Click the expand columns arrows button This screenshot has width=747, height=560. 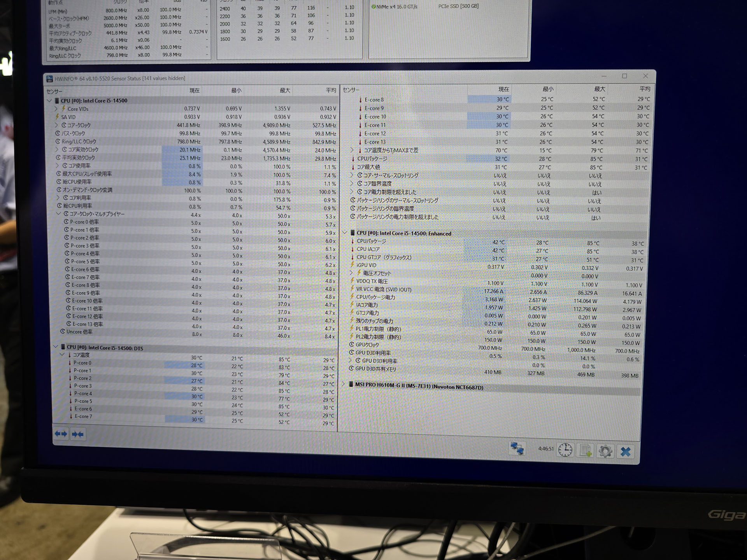61,434
